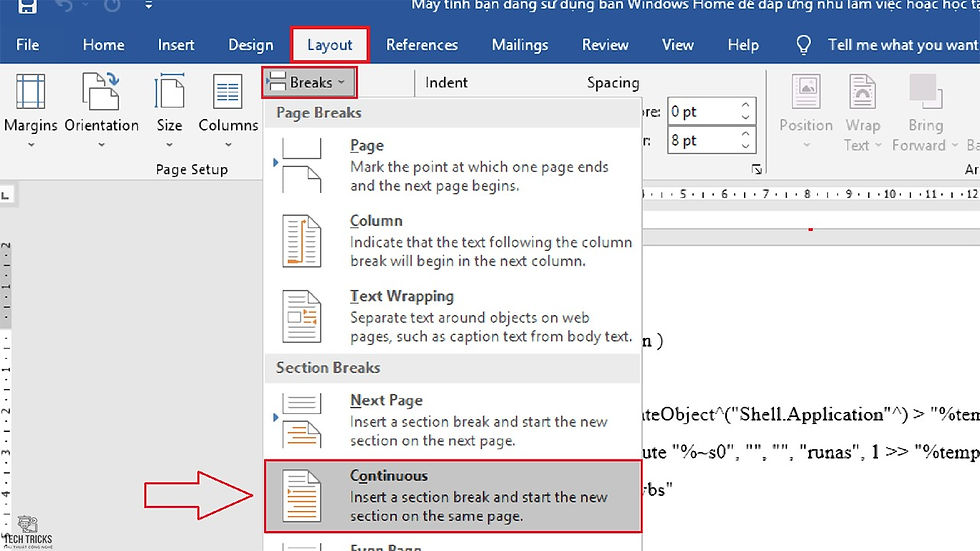Click the Position picture icon

click(x=806, y=92)
